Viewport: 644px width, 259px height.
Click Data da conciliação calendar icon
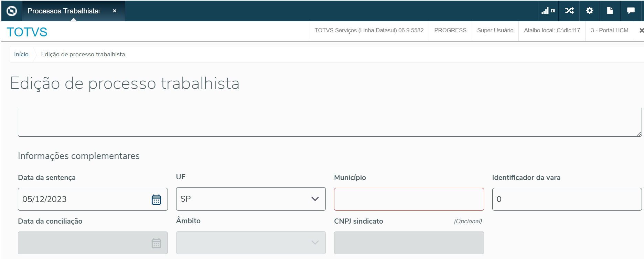click(x=156, y=243)
